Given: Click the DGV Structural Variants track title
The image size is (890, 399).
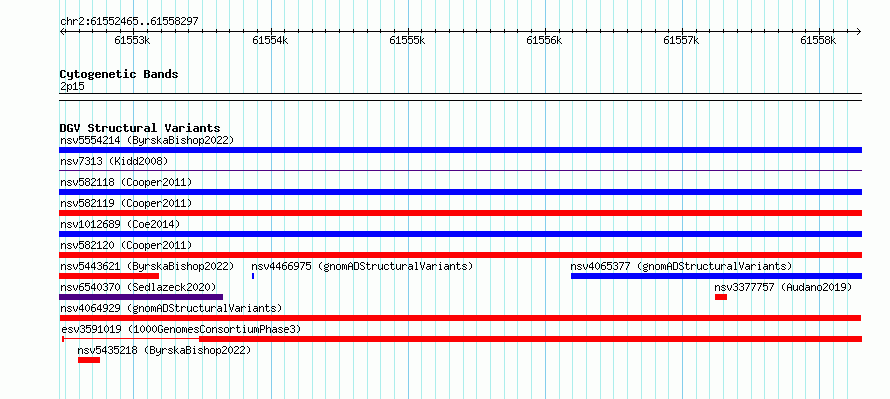Looking at the screenshot, I should click(140, 128).
